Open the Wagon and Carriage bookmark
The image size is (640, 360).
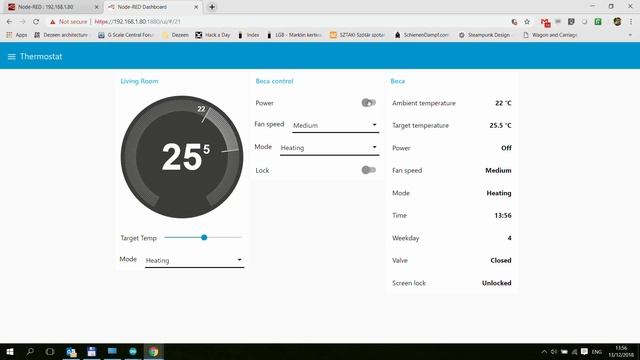550,35
